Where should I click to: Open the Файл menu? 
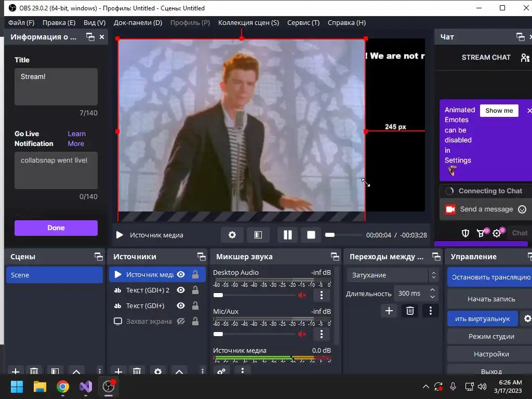(21, 23)
